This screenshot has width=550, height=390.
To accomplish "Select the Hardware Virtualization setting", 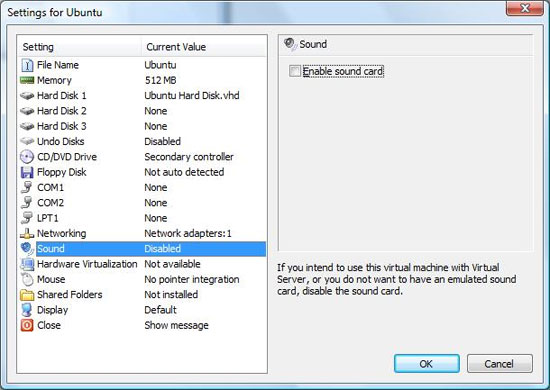I will click(87, 264).
